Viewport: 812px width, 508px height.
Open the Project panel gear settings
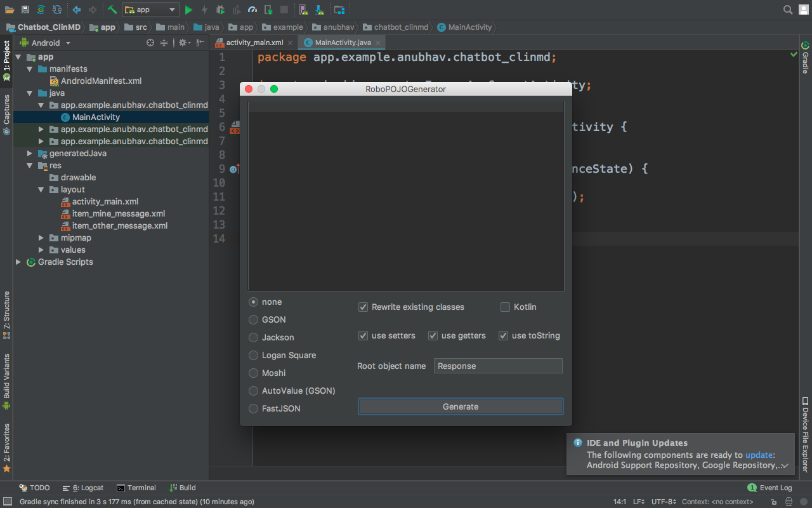click(x=184, y=43)
